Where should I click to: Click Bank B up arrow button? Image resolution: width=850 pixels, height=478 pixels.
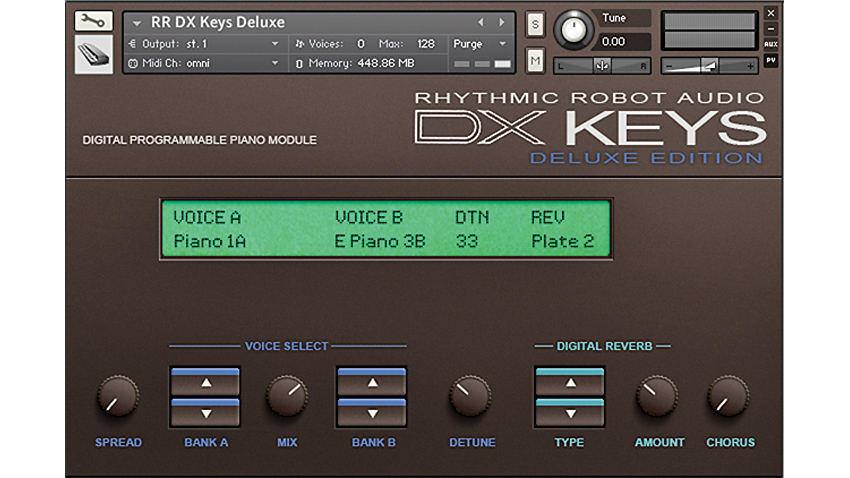pos(372,382)
